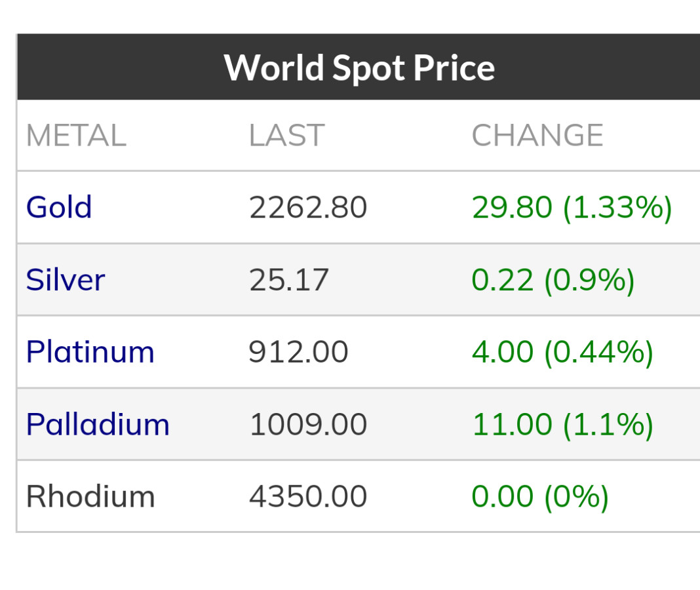Viewport: 700px width, 590px height.
Task: Click Silver's change value 0.22 (0.9%)
Action: click(553, 280)
